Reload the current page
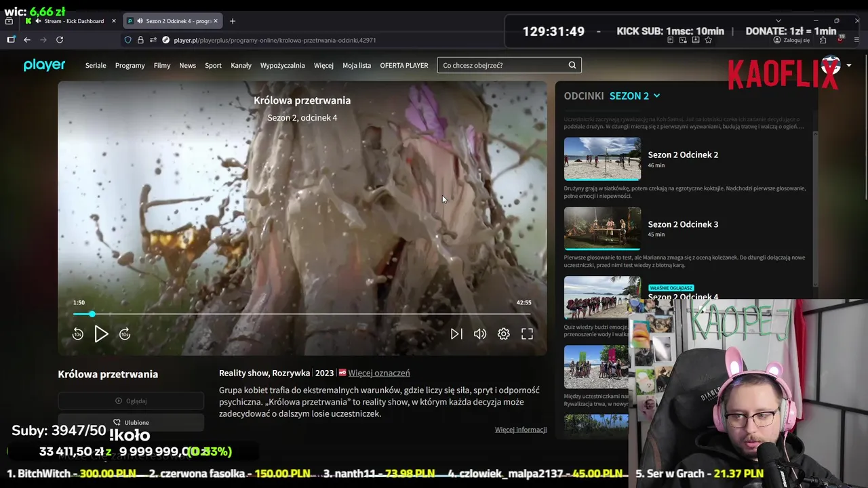 coord(60,40)
